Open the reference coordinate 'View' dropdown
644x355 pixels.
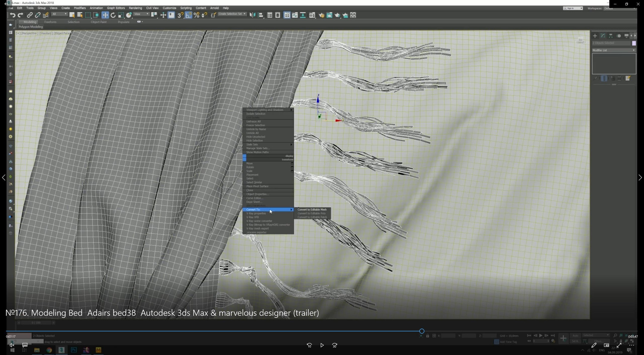(141, 14)
